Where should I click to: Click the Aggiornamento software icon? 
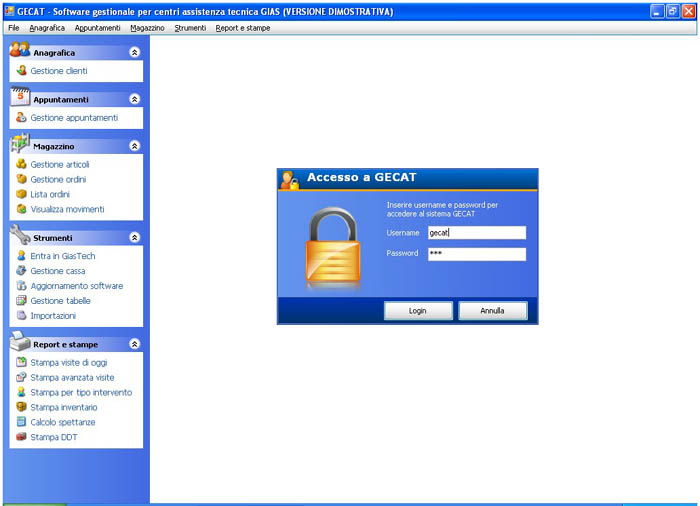[21, 285]
